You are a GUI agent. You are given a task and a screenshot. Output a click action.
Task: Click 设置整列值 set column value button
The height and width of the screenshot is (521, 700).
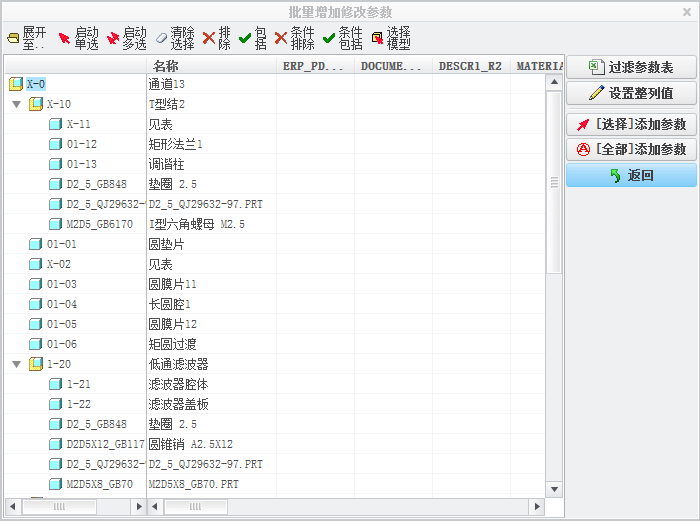[x=631, y=93]
